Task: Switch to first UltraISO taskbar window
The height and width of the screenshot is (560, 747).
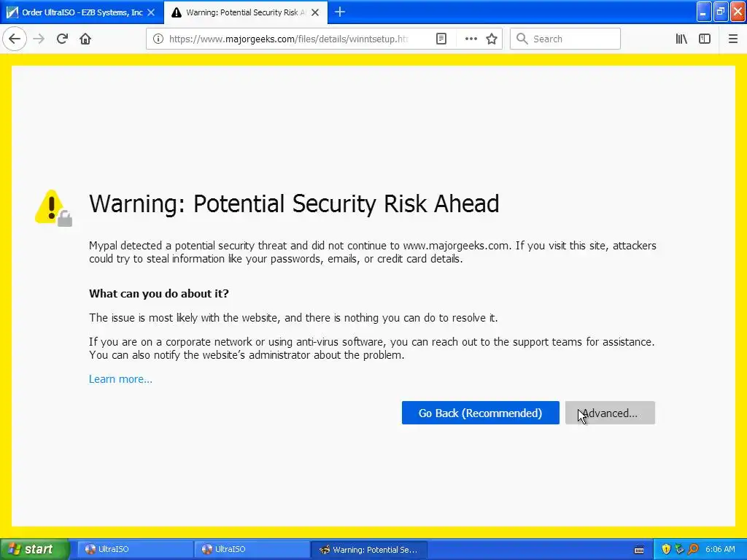Action: [133, 549]
